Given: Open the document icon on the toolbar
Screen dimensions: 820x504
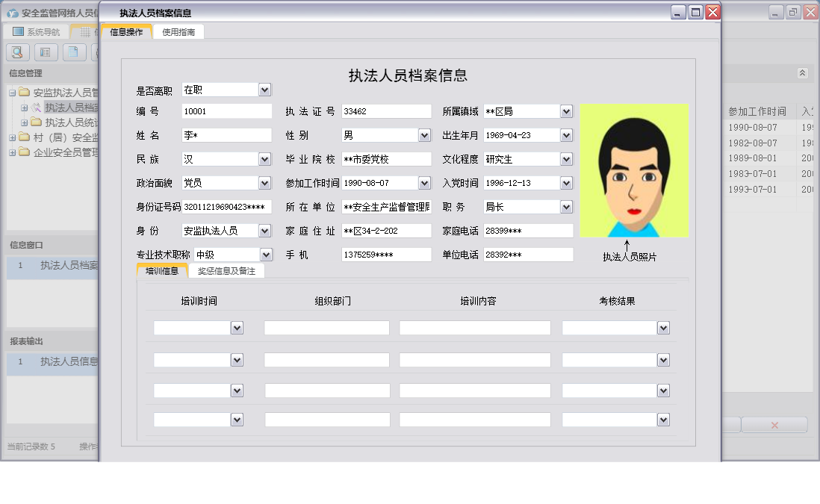Looking at the screenshot, I should pos(72,52).
